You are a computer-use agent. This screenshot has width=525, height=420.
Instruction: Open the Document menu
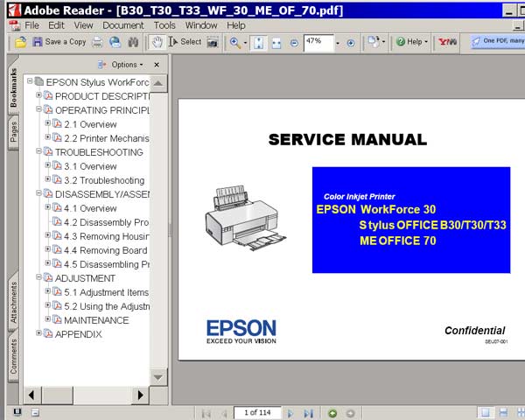(x=122, y=25)
